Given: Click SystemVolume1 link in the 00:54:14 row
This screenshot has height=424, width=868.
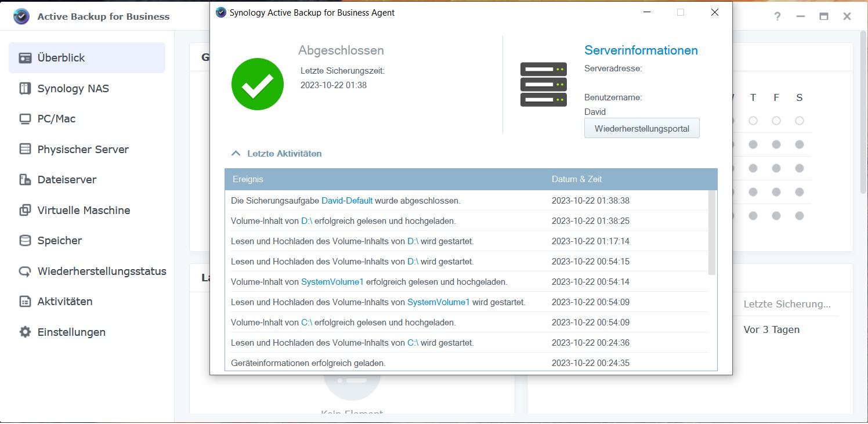Looking at the screenshot, I should point(332,282).
